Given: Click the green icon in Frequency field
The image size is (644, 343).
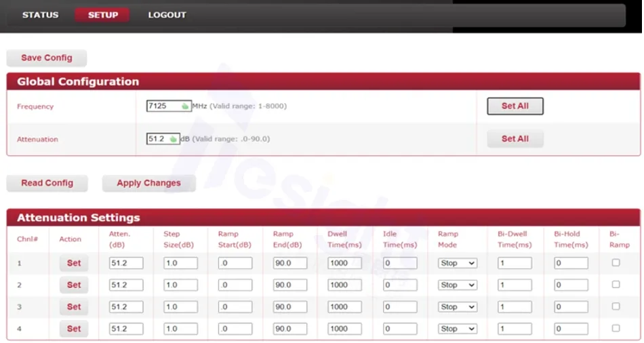Looking at the screenshot, I should (x=185, y=106).
